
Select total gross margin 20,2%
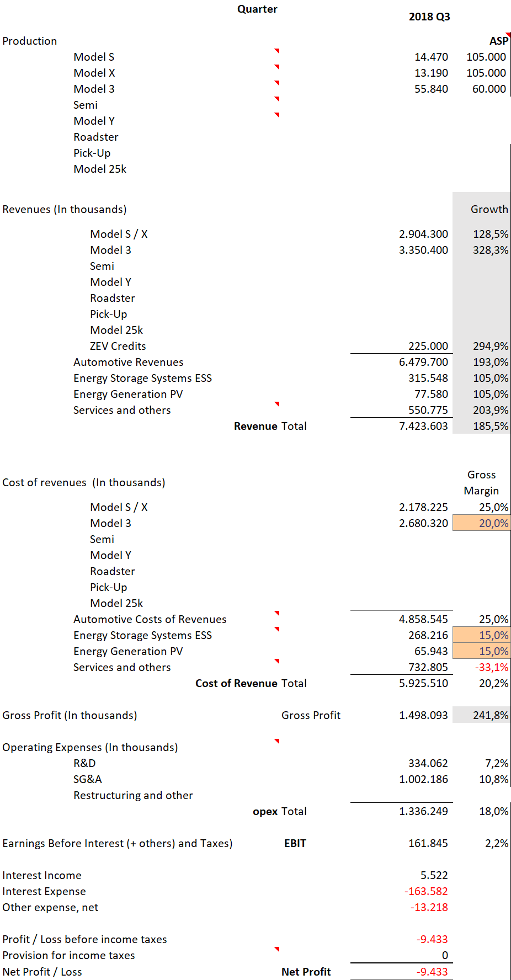click(x=493, y=683)
